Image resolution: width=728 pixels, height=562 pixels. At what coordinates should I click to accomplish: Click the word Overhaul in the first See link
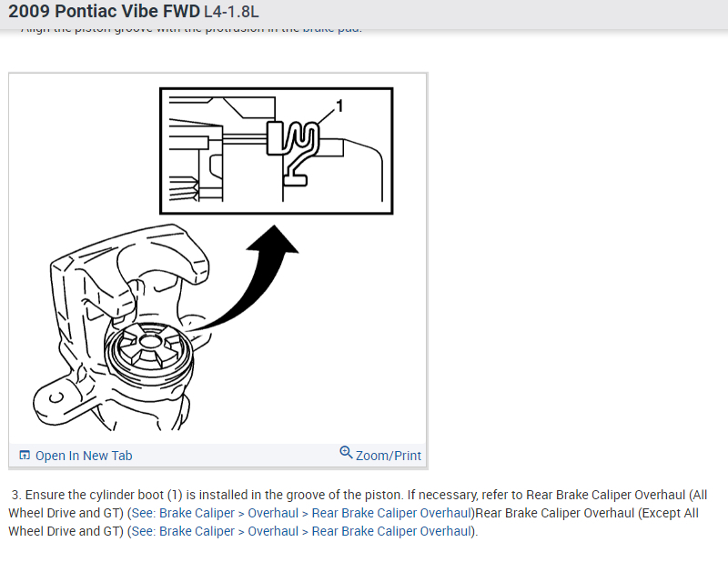click(273, 513)
